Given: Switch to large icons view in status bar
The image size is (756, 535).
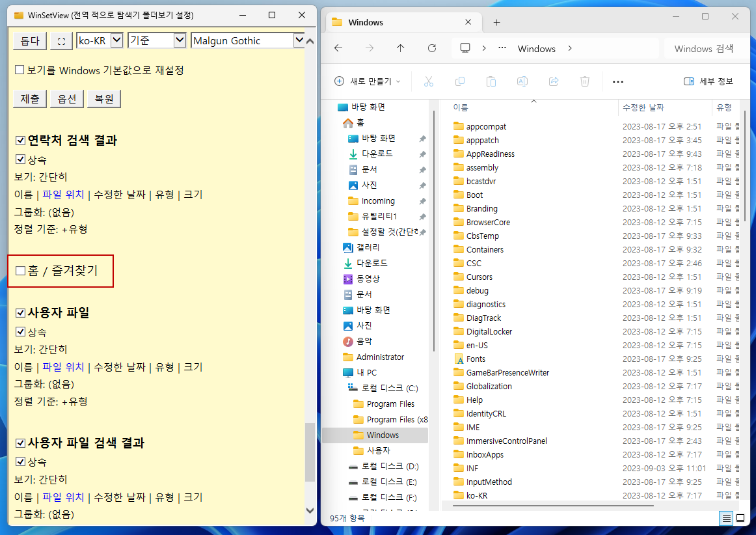Looking at the screenshot, I should tap(740, 519).
